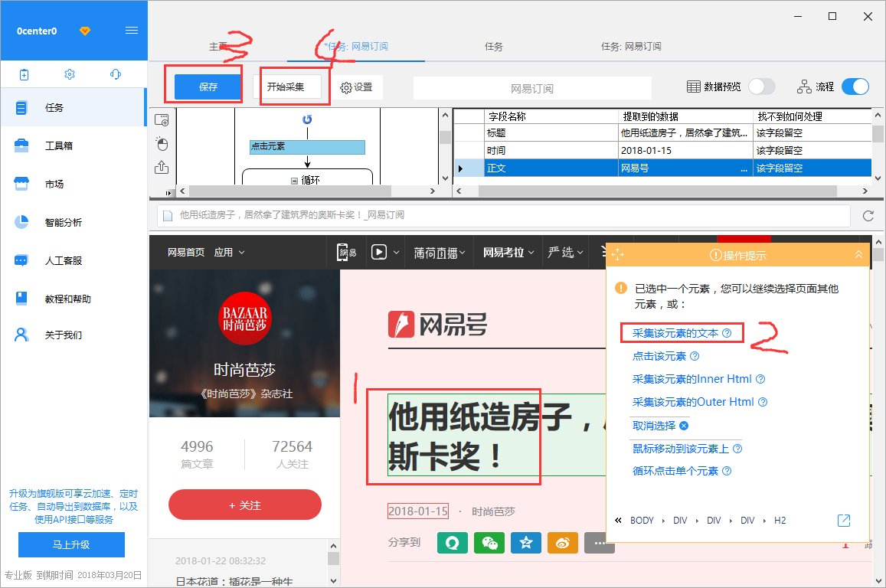Click the export upload icon in workflow toolbar
Screen dimensions: 886x588
162,167
